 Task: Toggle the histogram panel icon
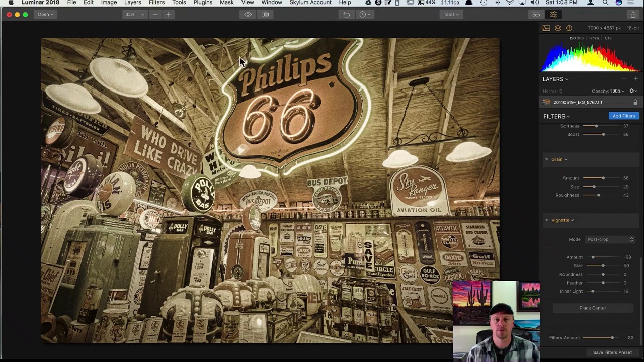[x=546, y=28]
